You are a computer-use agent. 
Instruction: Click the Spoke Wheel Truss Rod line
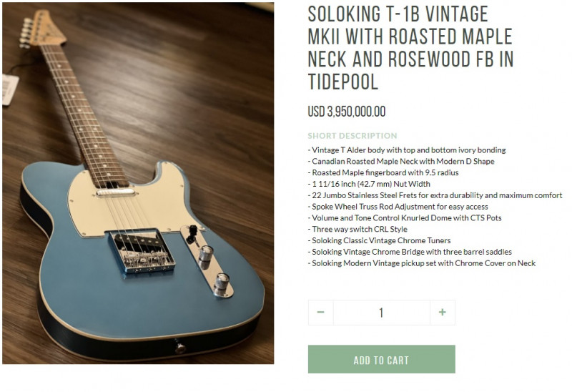[x=398, y=207]
